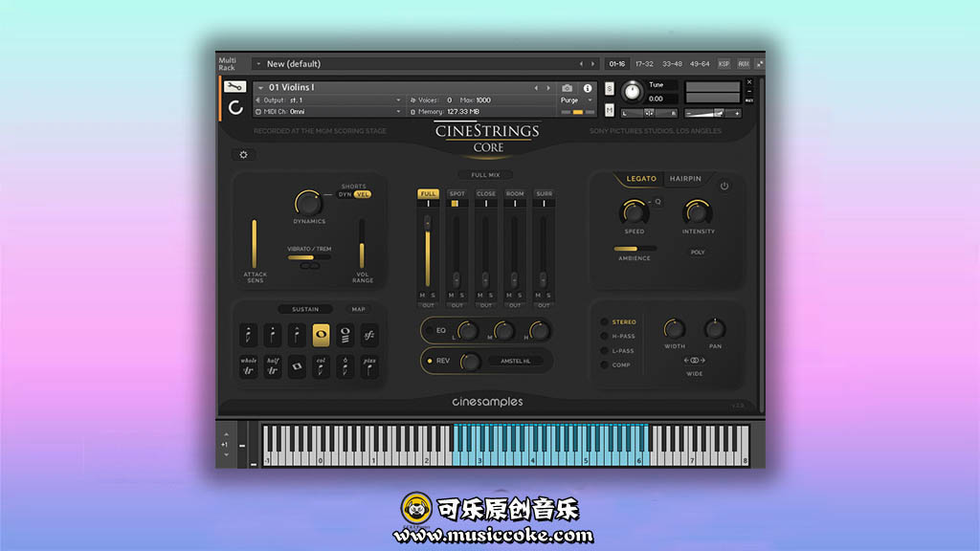Open the SUSTAIN articulation selector
The width and height of the screenshot is (980, 551).
305,309
